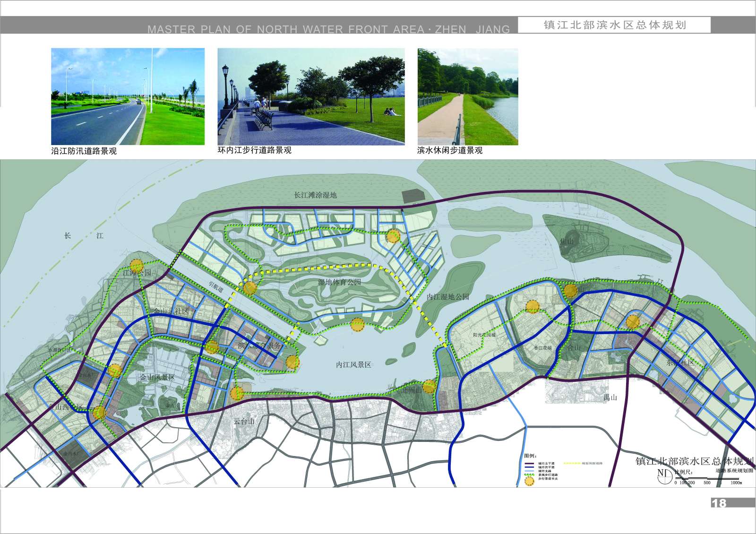Click the 金山风景区 label
Screen dimensions: 756x534
click(x=157, y=377)
